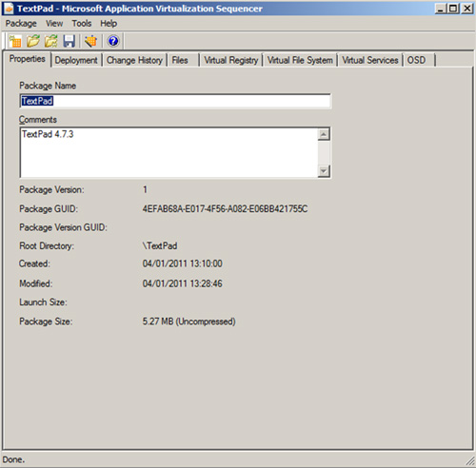Close the Sequencer window
The image size is (476, 468).
[x=467, y=9]
